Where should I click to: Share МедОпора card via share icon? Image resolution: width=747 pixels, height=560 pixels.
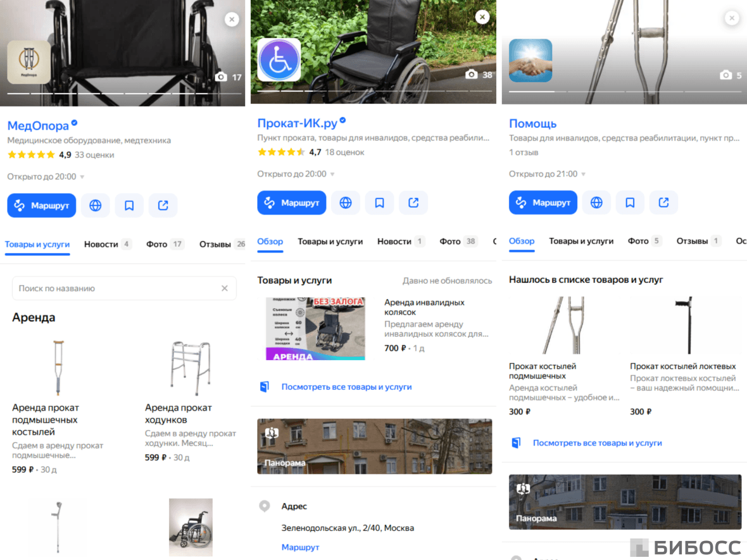click(163, 205)
